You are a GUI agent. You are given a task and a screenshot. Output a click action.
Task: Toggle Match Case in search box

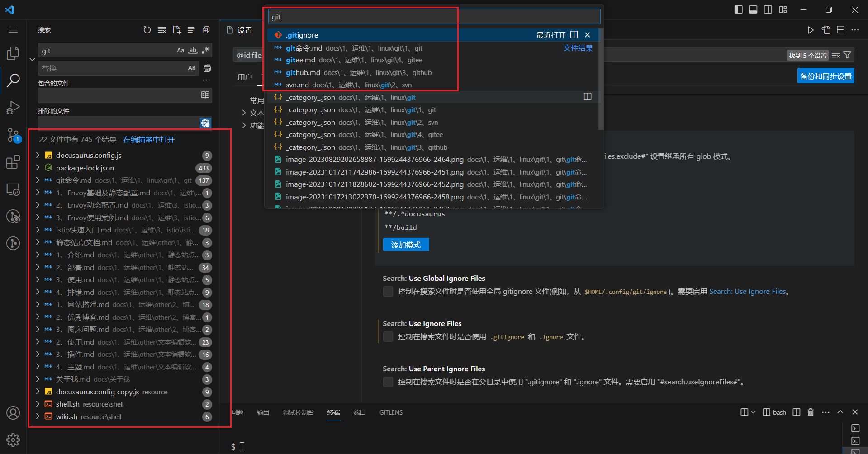tap(180, 50)
